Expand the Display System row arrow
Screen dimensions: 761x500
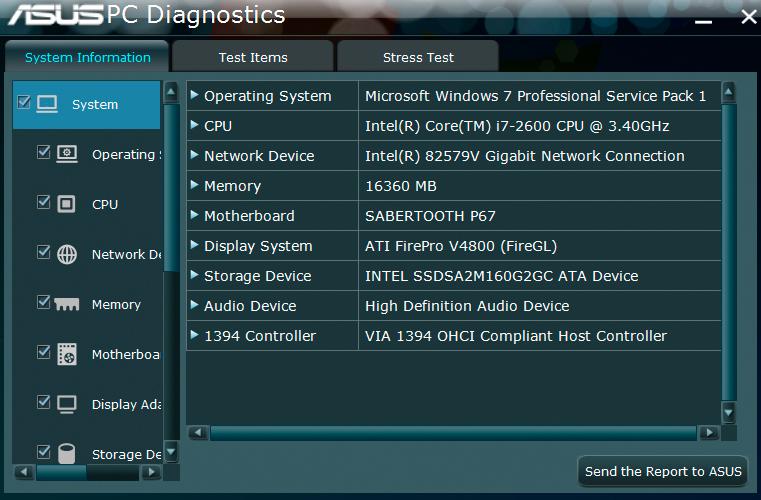coord(195,245)
